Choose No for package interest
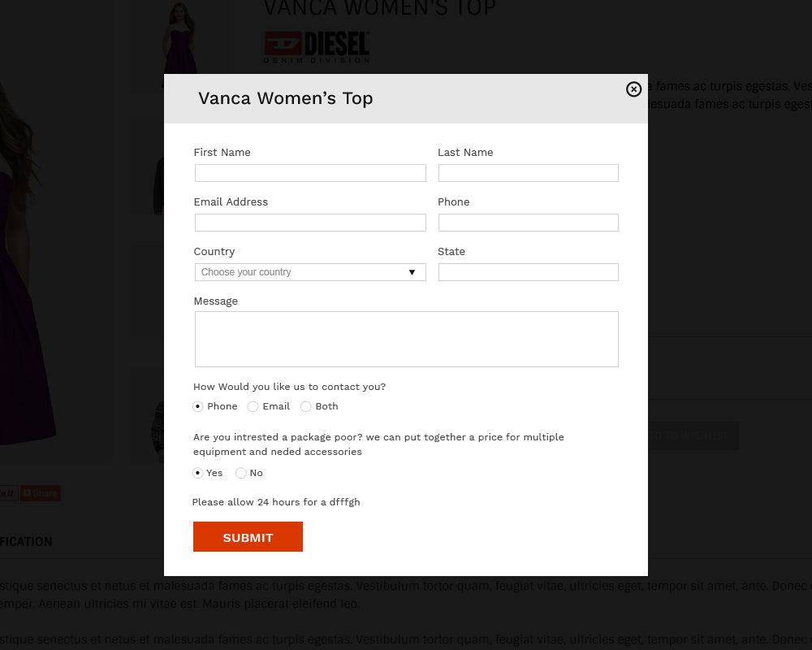Image resolution: width=812 pixels, height=650 pixels. pos(241,473)
